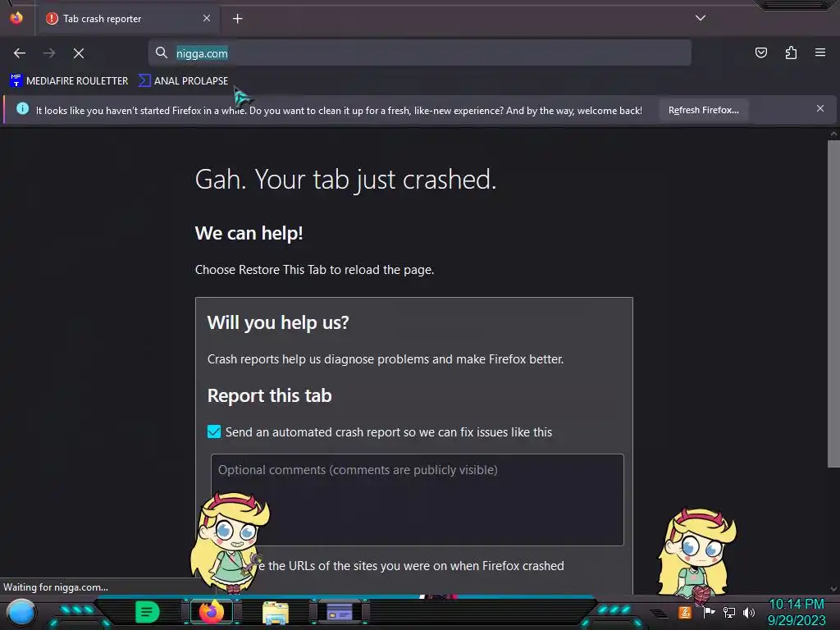Open the MEDIAFIRE ROULETTER bookmark
The width and height of the screenshot is (840, 630).
[x=69, y=81]
